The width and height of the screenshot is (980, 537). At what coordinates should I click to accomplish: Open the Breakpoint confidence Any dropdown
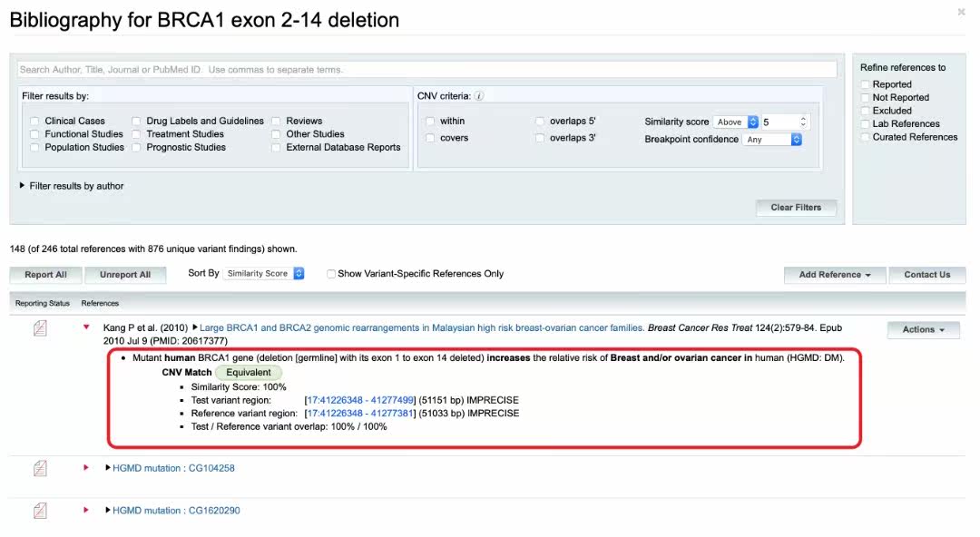(772, 140)
